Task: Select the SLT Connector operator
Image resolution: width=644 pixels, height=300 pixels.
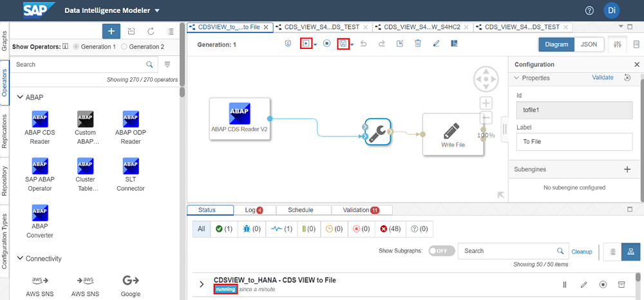Action: (131, 174)
